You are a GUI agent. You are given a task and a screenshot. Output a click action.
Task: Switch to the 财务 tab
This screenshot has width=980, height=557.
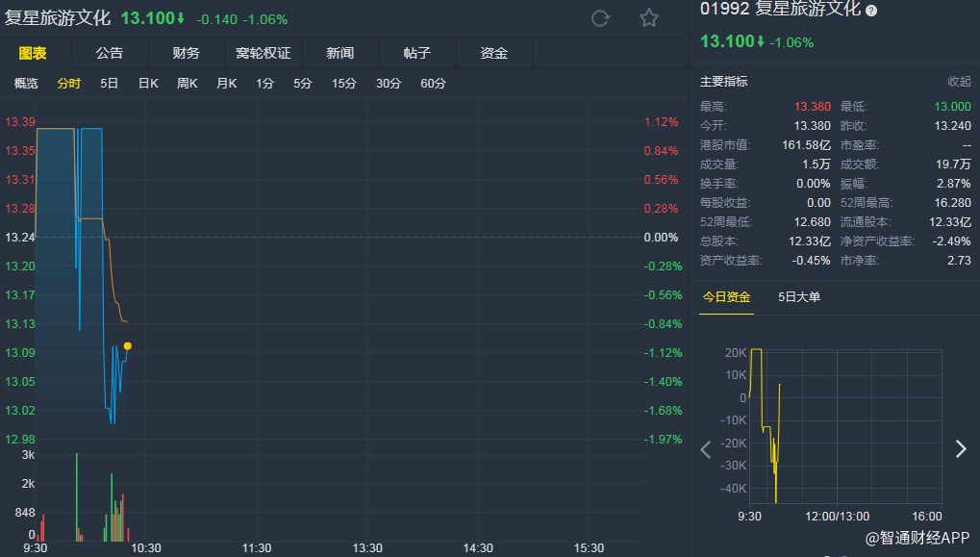187,53
